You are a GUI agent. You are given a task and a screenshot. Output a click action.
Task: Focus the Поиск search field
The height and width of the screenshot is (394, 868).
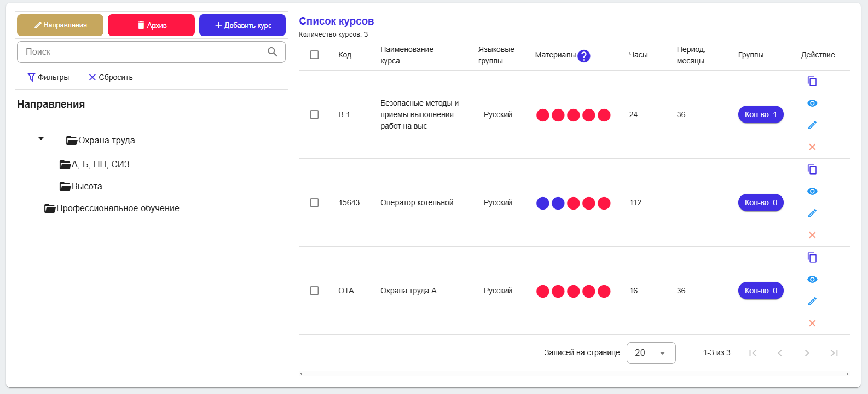click(151, 52)
